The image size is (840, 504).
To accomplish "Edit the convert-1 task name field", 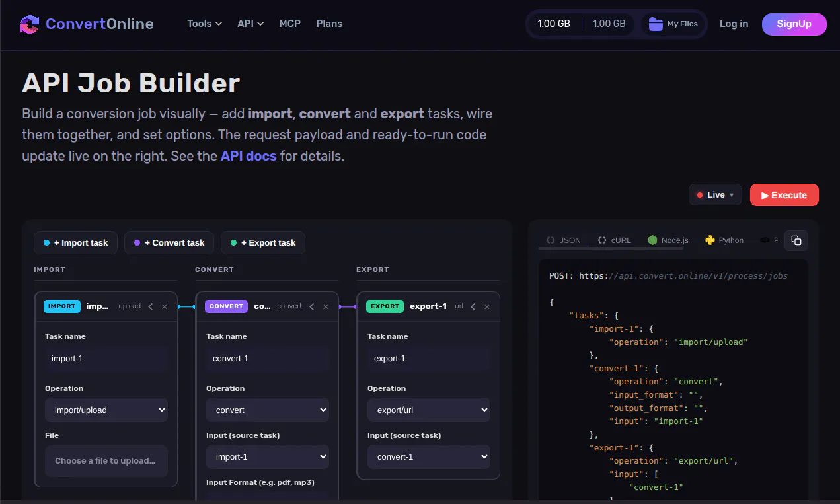I will tap(268, 359).
